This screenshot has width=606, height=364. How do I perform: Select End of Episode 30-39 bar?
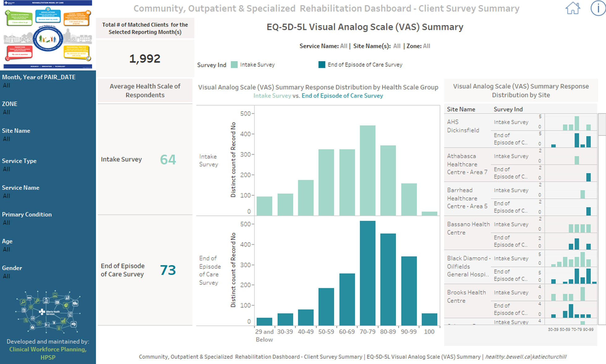285,320
